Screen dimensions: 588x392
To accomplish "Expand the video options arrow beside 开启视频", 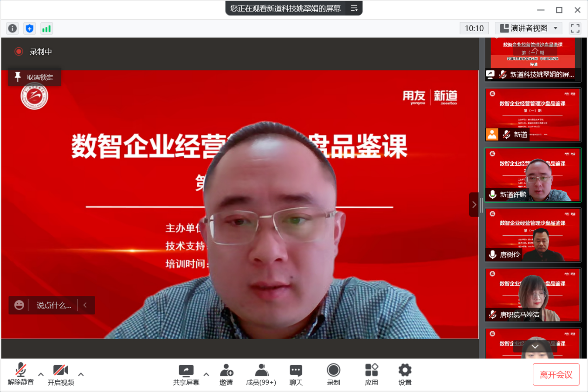I will pyautogui.click(x=81, y=374).
